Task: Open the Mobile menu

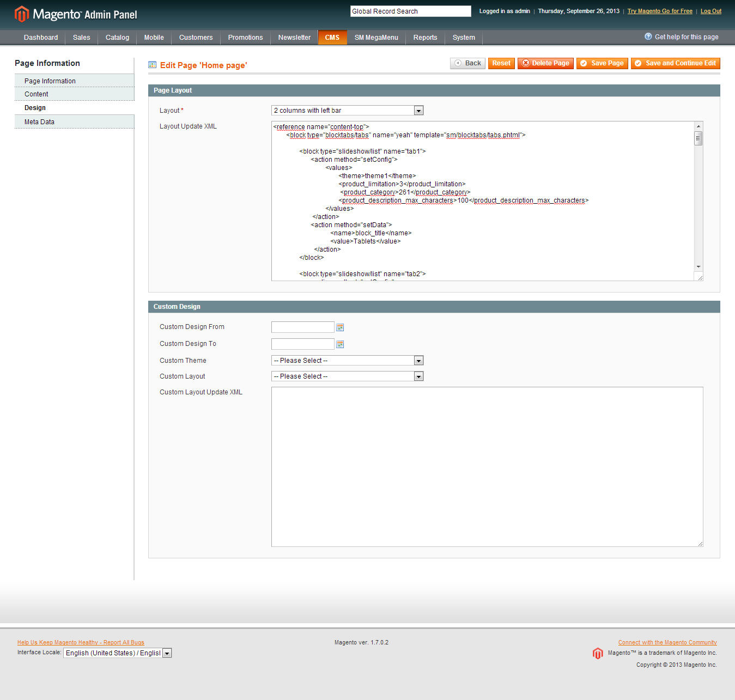Action: [x=154, y=38]
